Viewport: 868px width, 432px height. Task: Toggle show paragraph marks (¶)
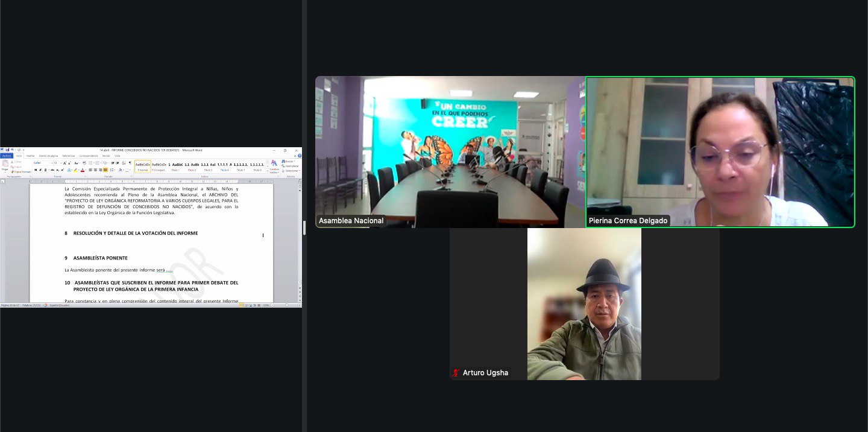(130, 163)
